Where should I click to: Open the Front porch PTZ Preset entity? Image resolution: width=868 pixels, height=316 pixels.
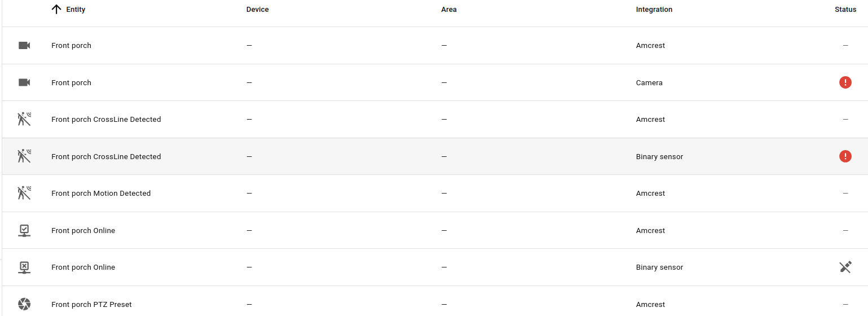click(x=91, y=305)
